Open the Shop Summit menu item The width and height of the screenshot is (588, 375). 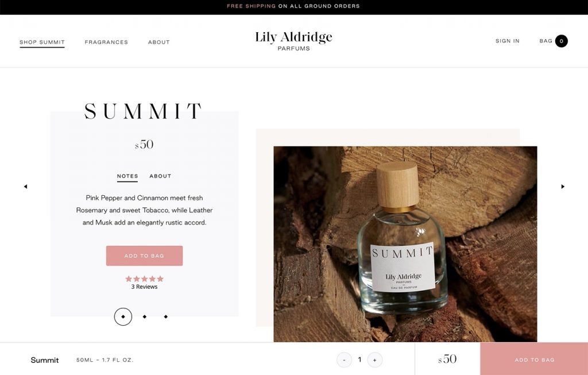coord(42,42)
